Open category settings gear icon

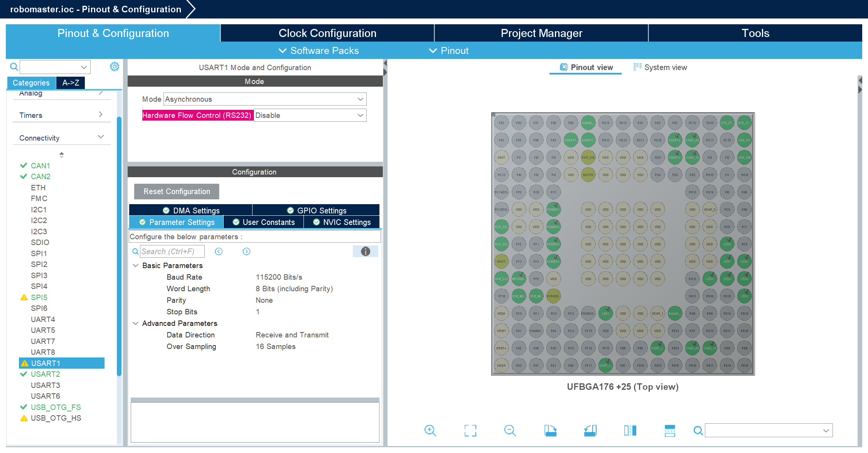115,67
